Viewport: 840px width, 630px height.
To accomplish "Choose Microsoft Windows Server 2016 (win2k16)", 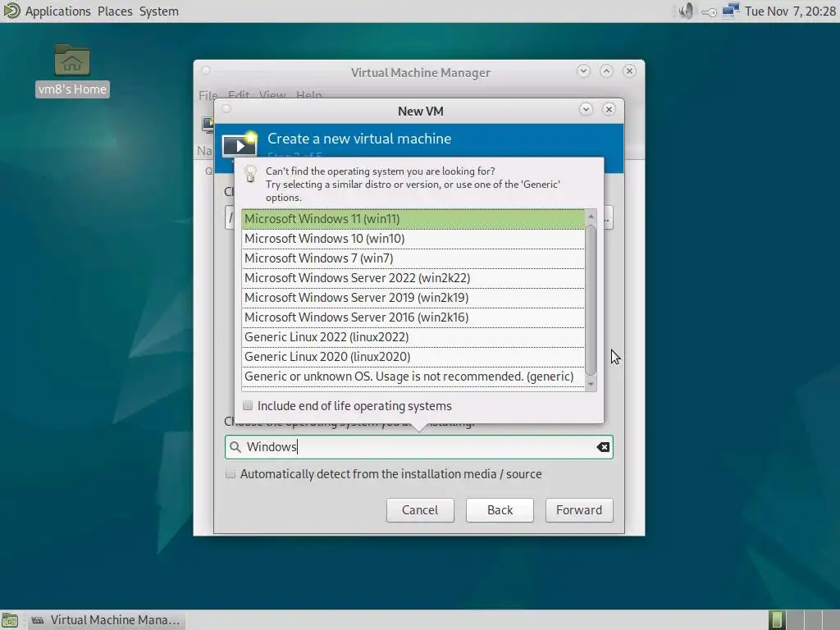I will click(x=413, y=317).
